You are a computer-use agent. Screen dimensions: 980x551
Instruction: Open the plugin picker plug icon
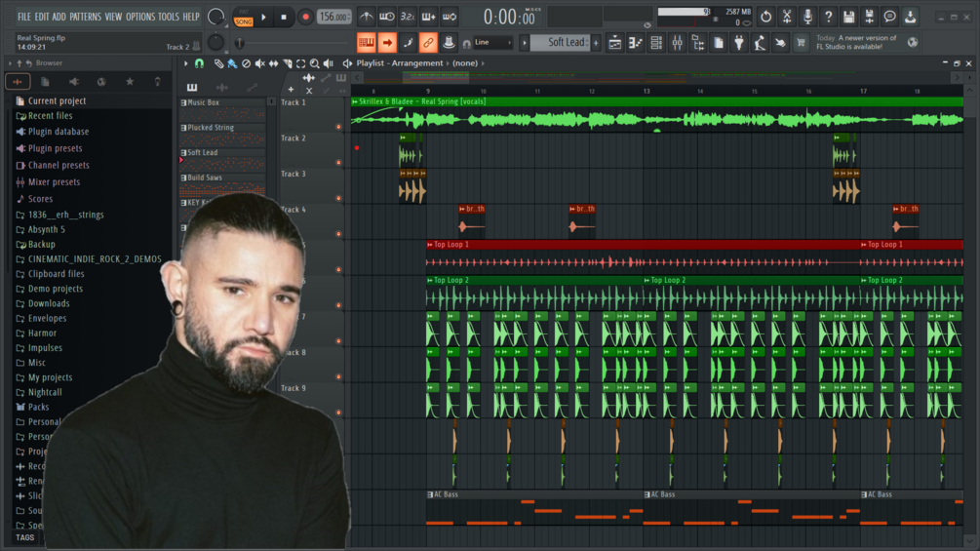coord(739,43)
